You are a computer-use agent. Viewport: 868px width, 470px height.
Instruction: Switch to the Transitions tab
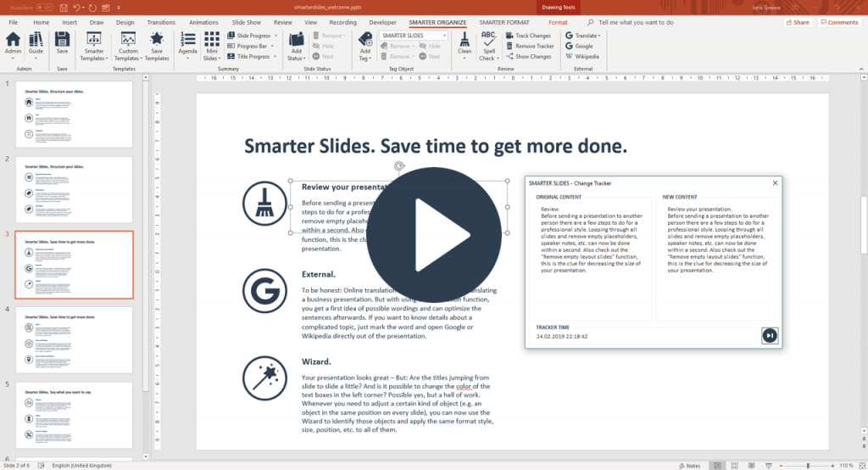coord(161,22)
